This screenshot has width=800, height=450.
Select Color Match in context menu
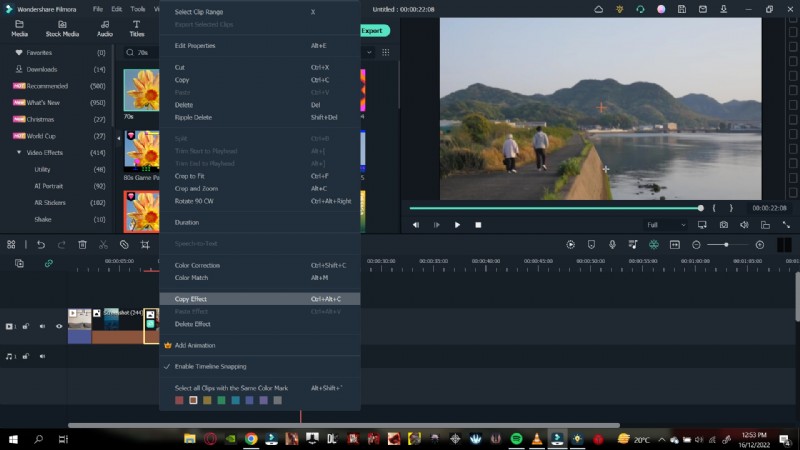(x=192, y=277)
